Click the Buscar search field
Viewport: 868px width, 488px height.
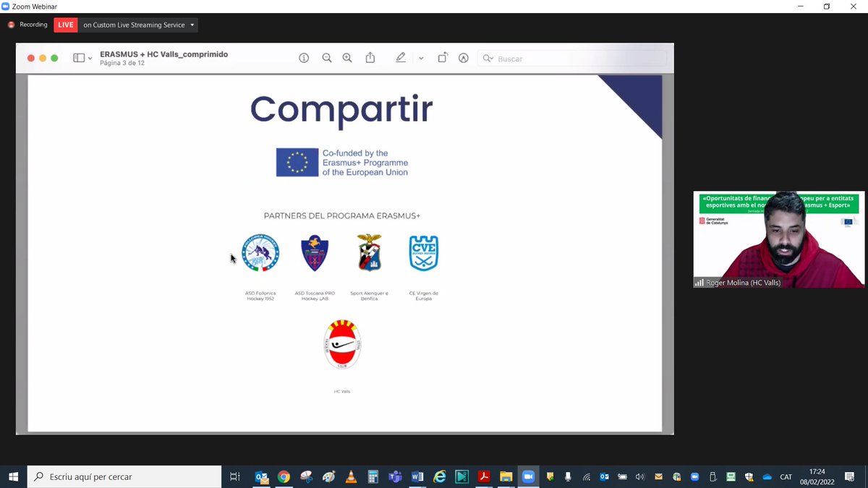[571, 59]
